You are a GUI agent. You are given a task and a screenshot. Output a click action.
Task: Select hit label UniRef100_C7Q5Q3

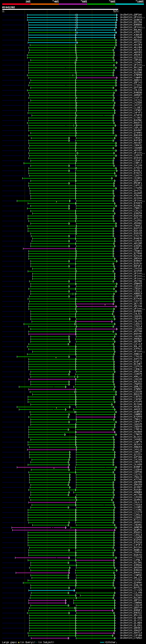[131, 638]
